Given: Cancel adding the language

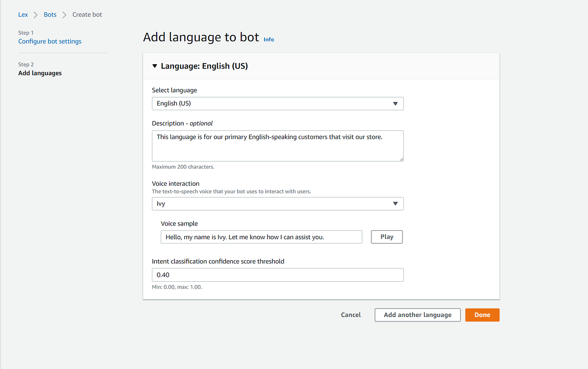Looking at the screenshot, I should tap(350, 315).
